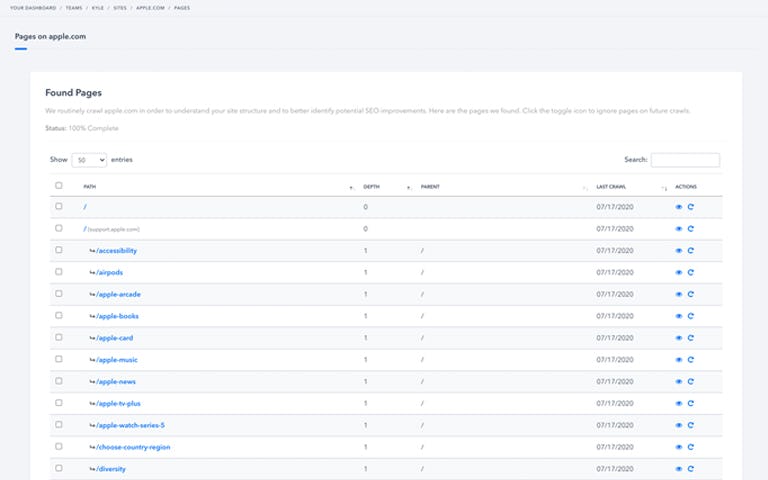Open the /airpods page link
The width and height of the screenshot is (768, 480).
[109, 273]
